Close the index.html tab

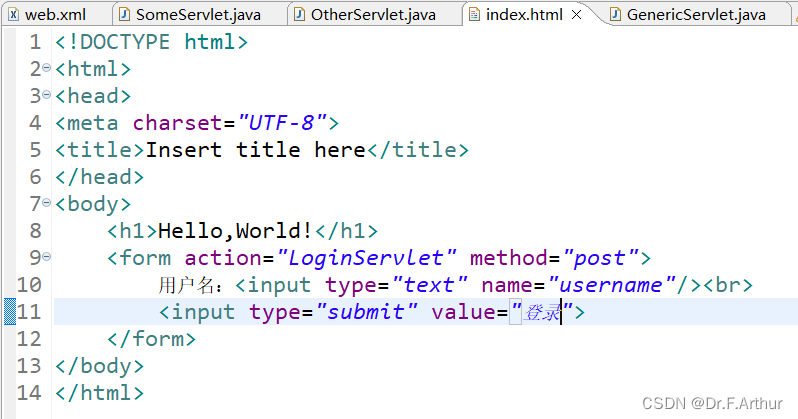click(577, 15)
